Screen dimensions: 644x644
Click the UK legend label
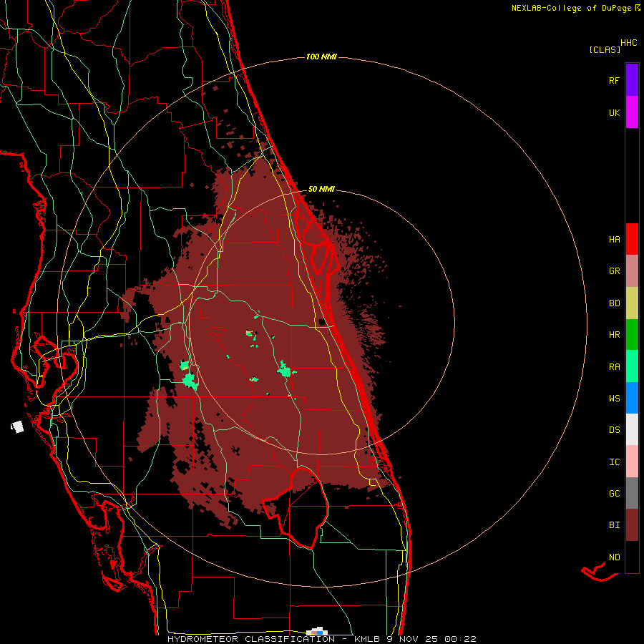(614, 112)
